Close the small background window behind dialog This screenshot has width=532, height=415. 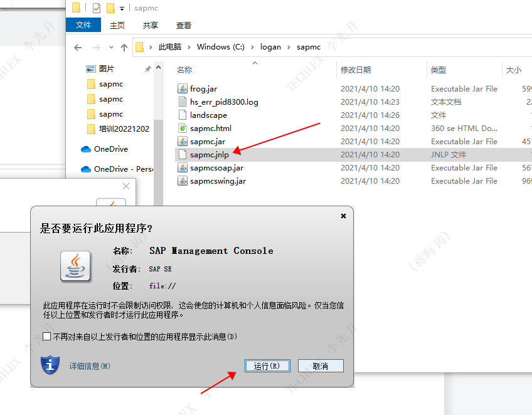(126, 186)
